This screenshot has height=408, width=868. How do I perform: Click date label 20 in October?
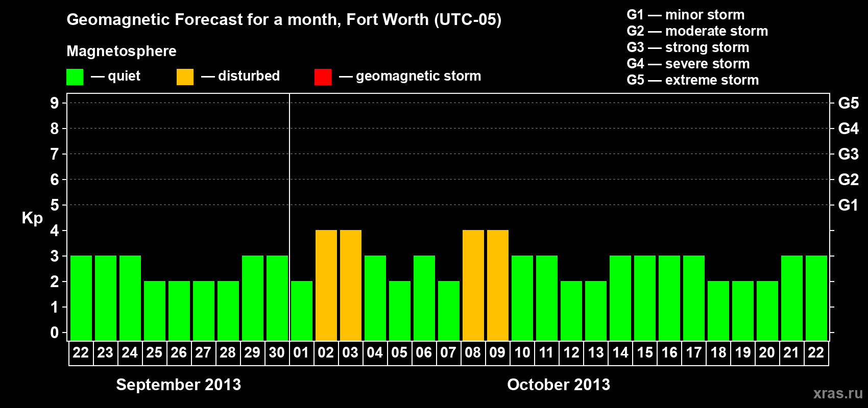click(x=767, y=353)
